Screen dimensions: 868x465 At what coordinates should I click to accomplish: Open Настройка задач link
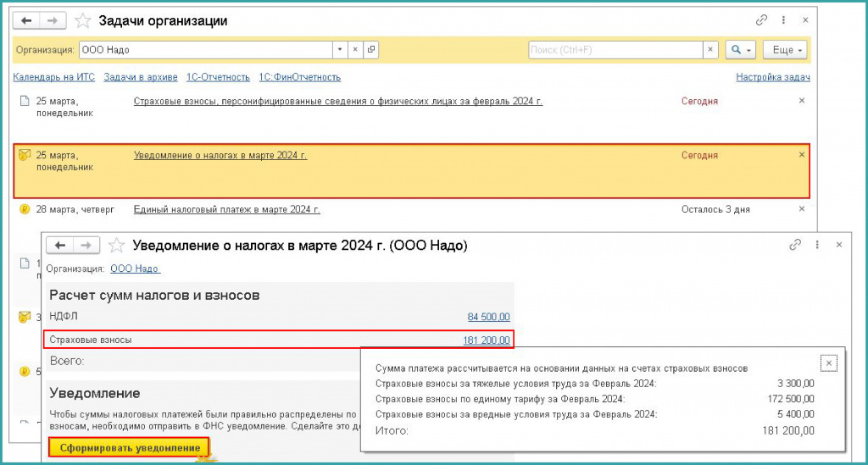point(773,77)
